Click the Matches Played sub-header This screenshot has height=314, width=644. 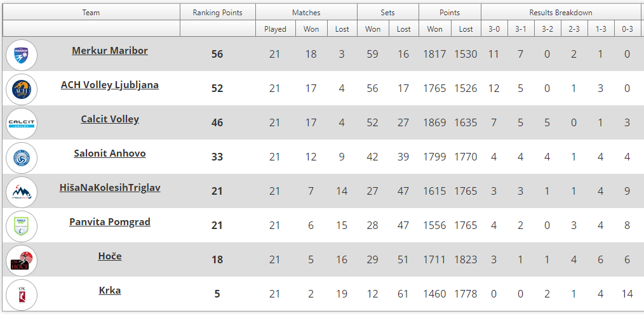point(275,29)
